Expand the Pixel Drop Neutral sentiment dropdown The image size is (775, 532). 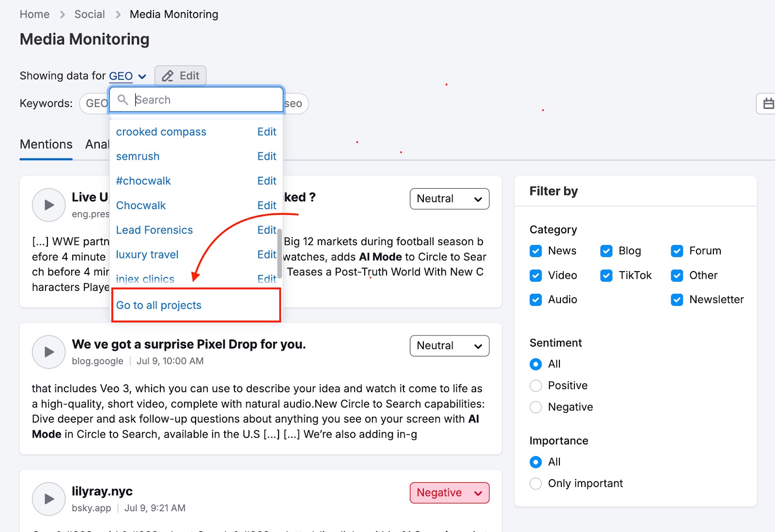[x=449, y=346]
